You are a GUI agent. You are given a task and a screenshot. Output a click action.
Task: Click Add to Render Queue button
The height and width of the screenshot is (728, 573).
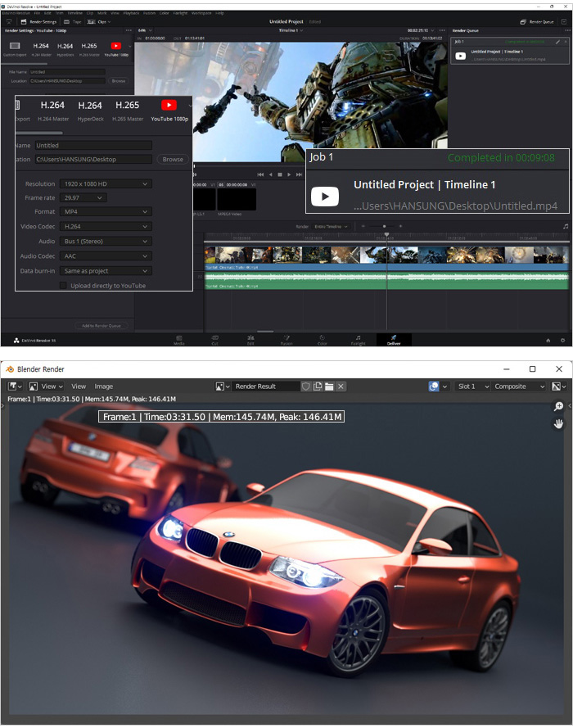[x=102, y=325]
